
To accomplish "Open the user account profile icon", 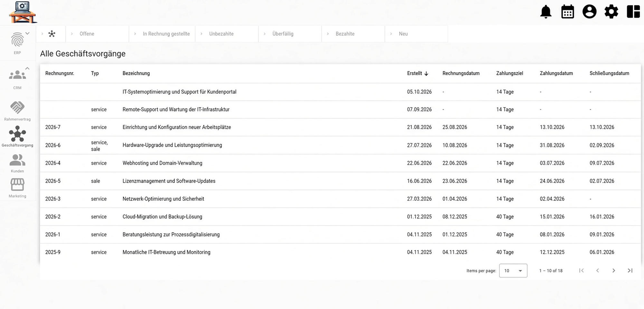I will (590, 12).
